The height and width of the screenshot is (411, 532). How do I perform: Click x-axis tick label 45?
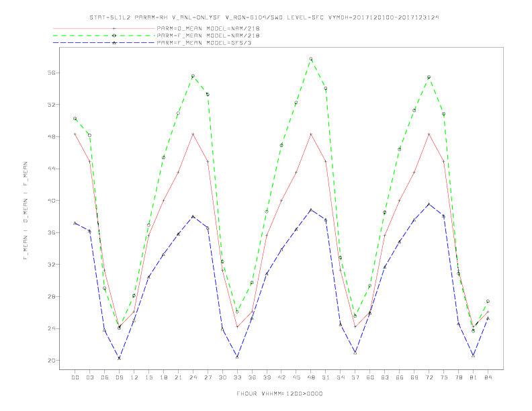(296, 377)
